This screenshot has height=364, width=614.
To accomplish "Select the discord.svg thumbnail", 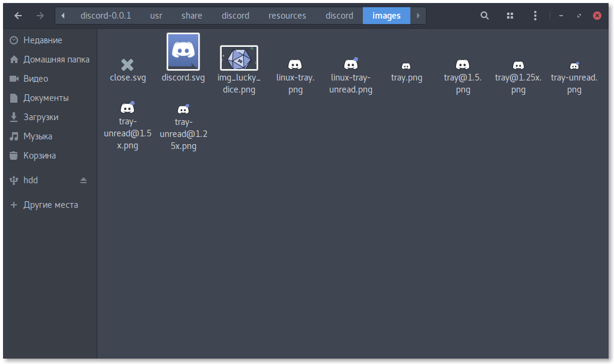I will point(183,52).
